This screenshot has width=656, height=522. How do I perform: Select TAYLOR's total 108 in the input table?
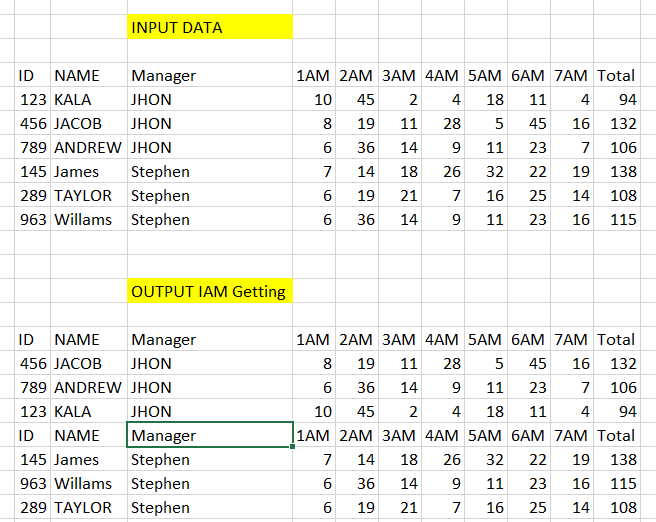pos(617,195)
